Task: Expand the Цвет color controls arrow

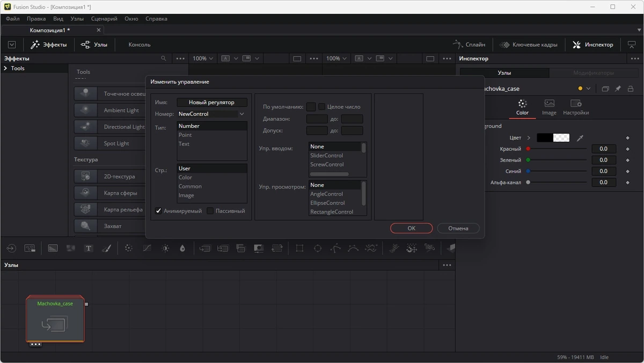Action: pos(529,138)
